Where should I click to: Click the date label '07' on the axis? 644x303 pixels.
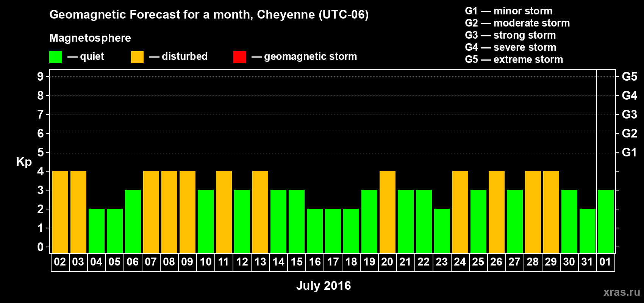(151, 262)
